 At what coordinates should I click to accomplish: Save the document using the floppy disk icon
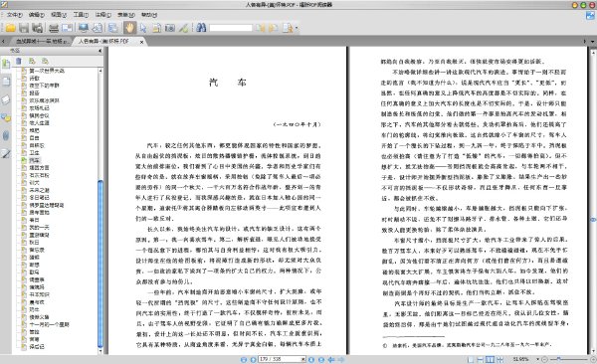pyautogui.click(x=24, y=28)
